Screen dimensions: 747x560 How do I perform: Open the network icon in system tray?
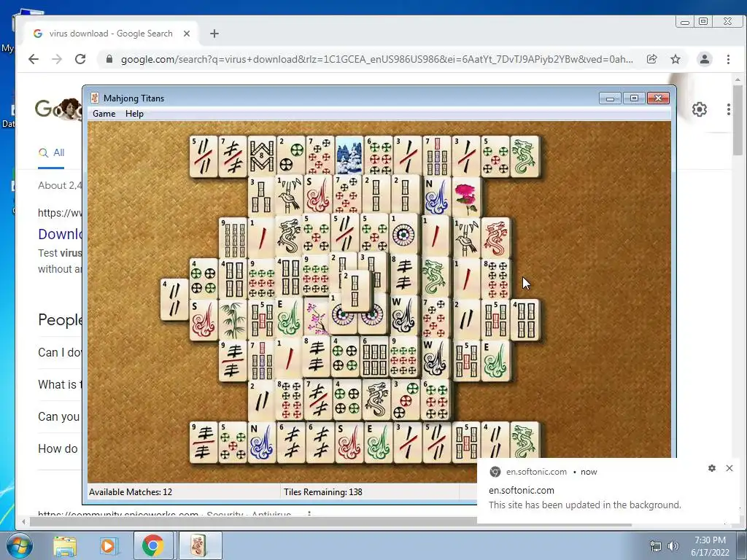click(x=656, y=546)
